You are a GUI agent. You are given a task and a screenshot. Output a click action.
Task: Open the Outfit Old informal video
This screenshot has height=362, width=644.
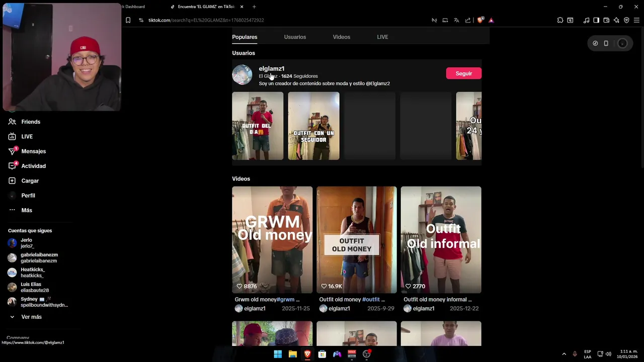click(441, 240)
